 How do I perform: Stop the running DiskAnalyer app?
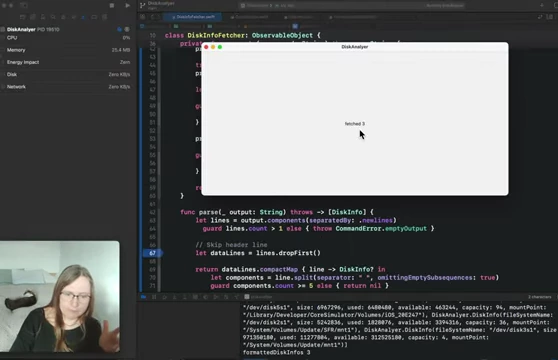112,5
